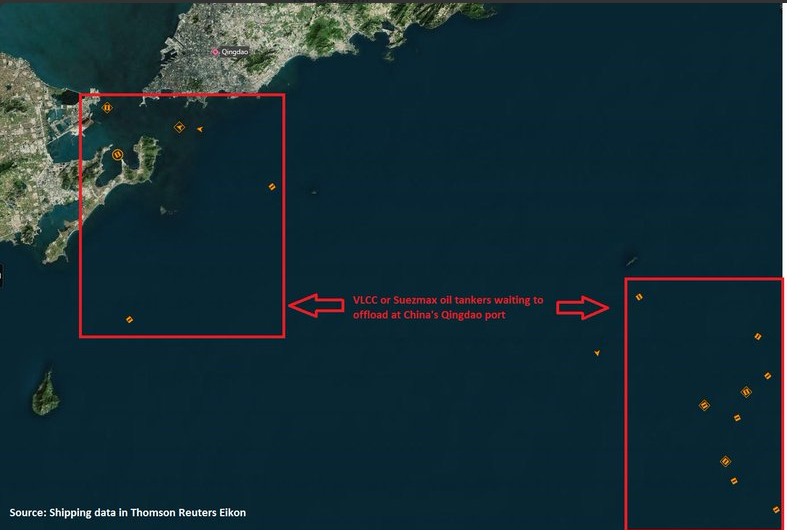787x530 pixels.
Task: Pick the small vessel marker just above the easternmost diamond
Action: [x=767, y=375]
